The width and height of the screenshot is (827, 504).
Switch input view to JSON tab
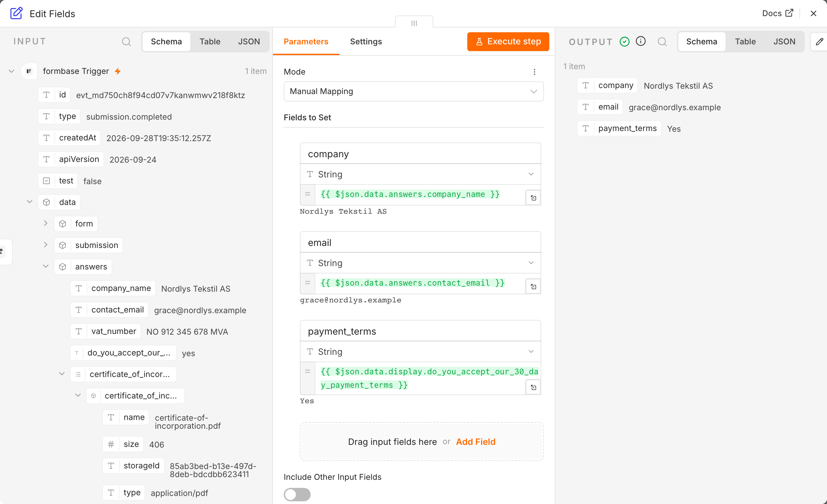tap(249, 42)
